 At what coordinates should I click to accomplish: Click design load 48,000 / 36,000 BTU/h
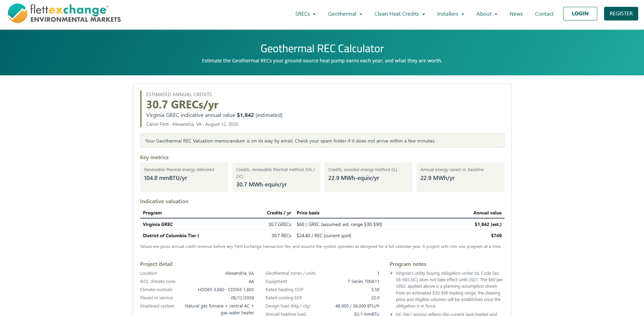coord(357,306)
